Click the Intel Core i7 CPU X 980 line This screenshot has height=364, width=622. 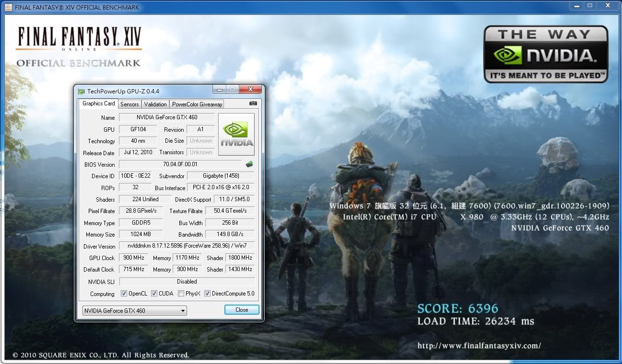pyautogui.click(x=476, y=217)
